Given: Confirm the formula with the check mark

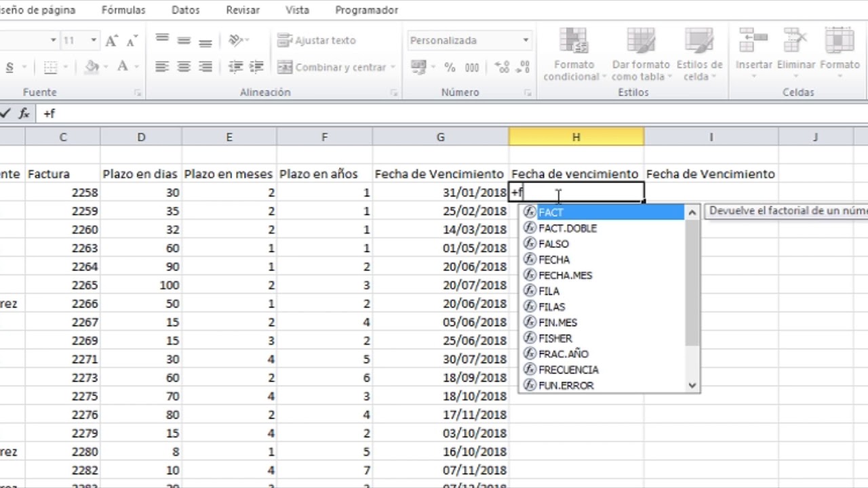Looking at the screenshot, I should tap(5, 113).
